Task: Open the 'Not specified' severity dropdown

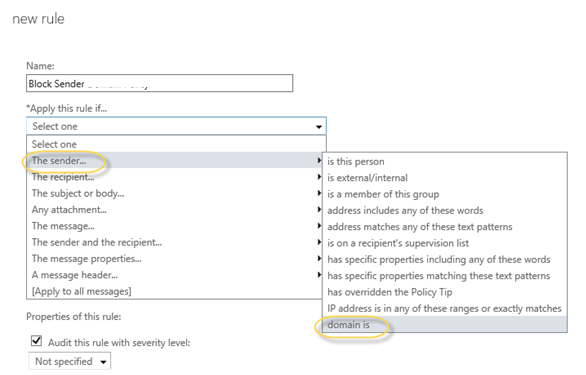Action: 70,362
